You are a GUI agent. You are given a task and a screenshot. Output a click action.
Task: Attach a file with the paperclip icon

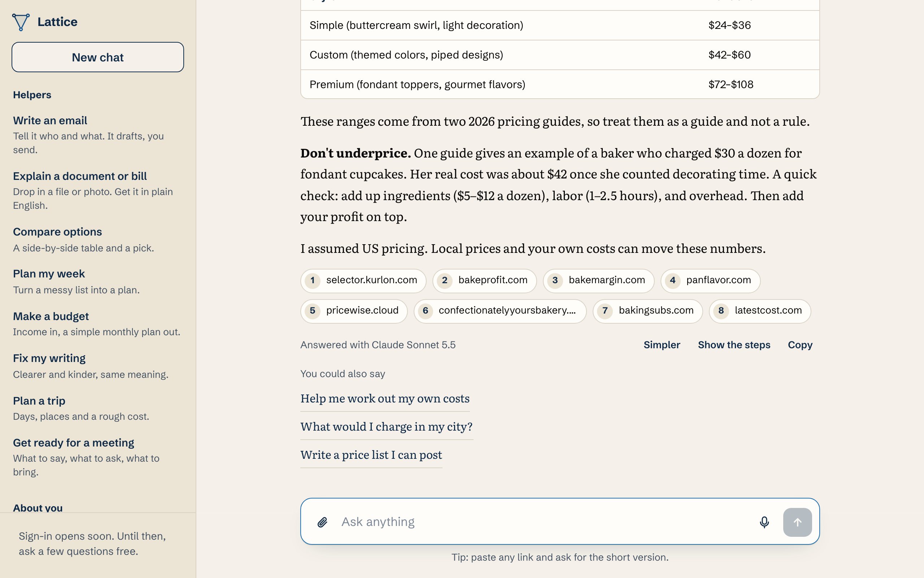coord(322,522)
